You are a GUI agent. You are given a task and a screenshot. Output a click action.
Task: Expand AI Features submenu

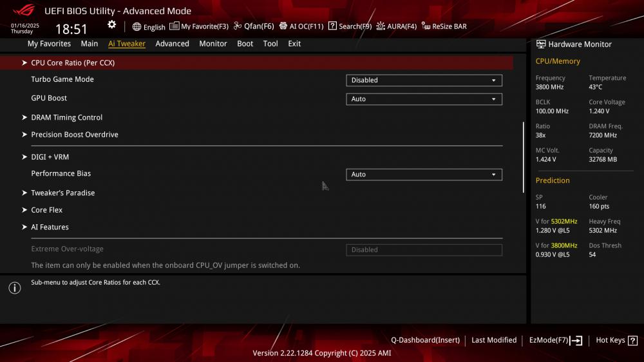(x=50, y=227)
